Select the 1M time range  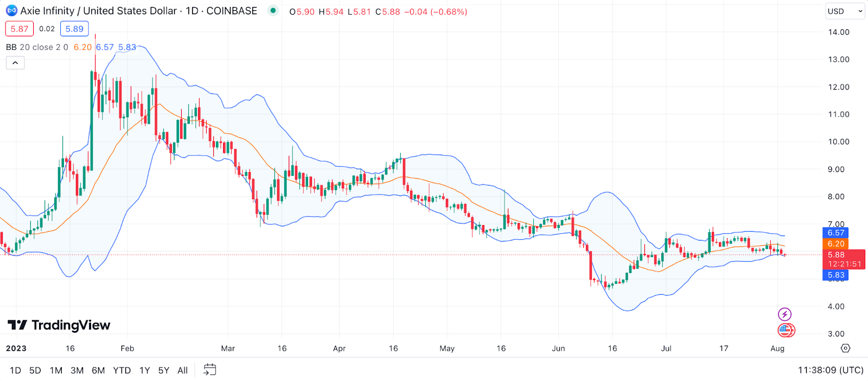click(56, 371)
